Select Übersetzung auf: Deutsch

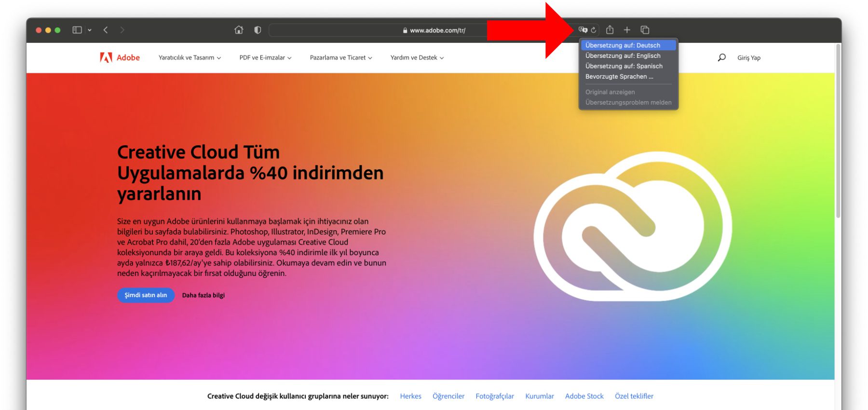click(x=628, y=45)
